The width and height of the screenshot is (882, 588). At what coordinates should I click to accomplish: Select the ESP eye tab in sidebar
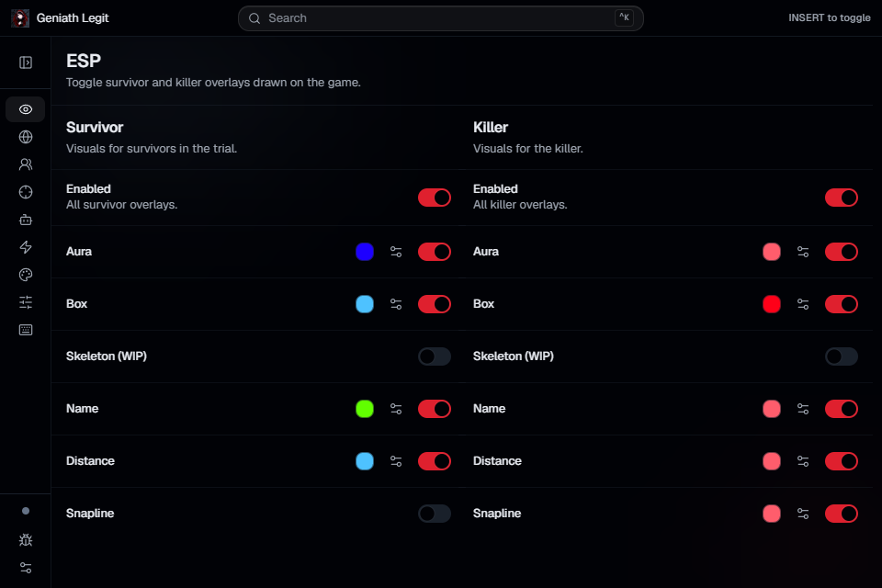click(26, 109)
